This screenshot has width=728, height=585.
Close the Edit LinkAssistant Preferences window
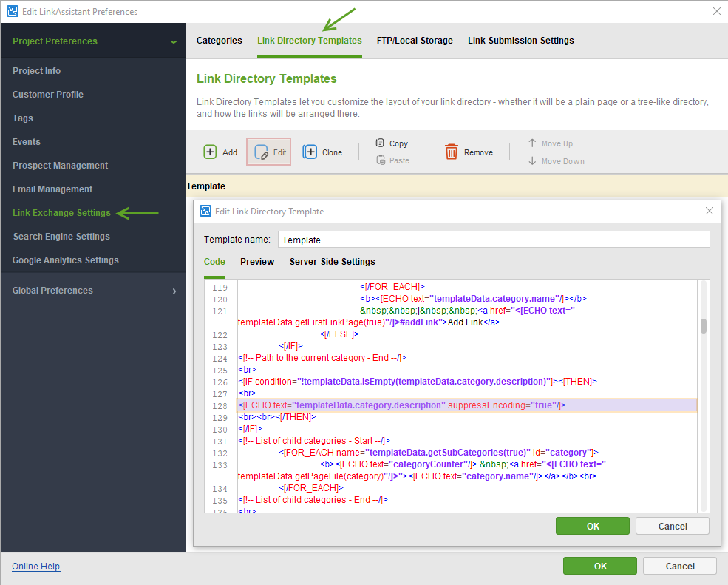tap(716, 11)
